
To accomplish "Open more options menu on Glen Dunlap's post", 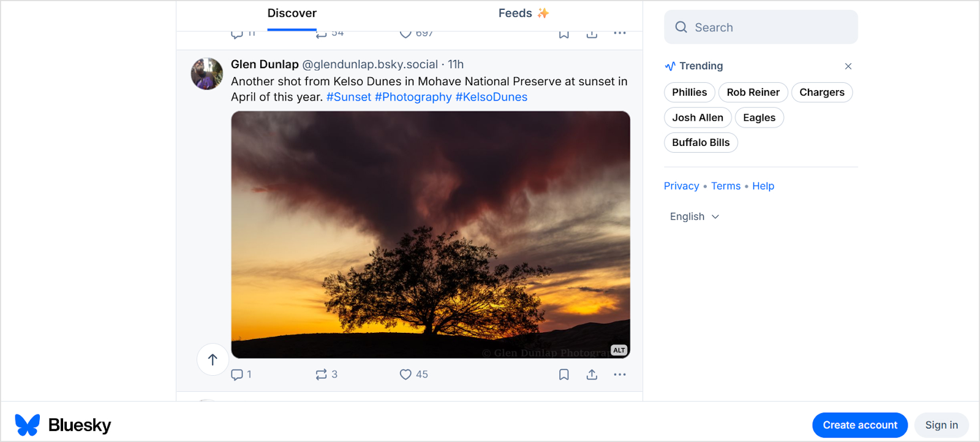I will (x=620, y=375).
